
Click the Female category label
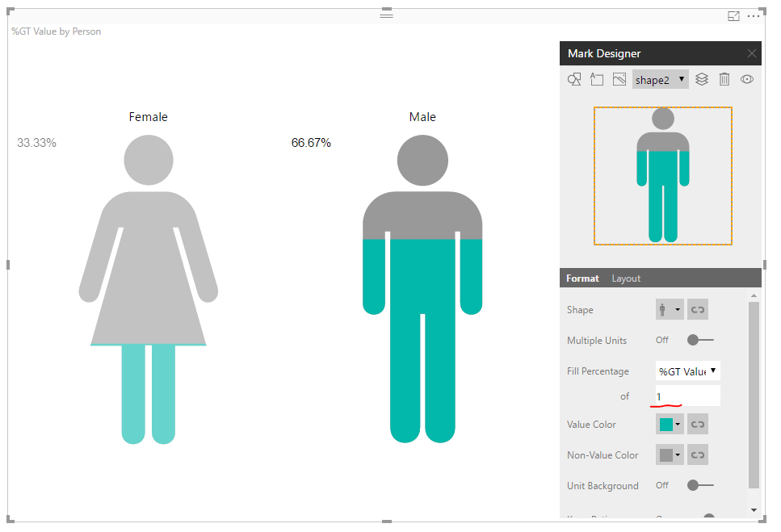tap(148, 117)
